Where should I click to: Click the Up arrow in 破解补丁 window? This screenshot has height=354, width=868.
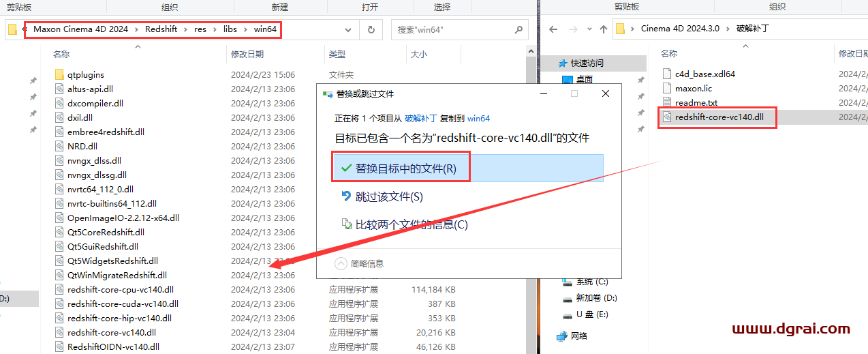click(603, 29)
